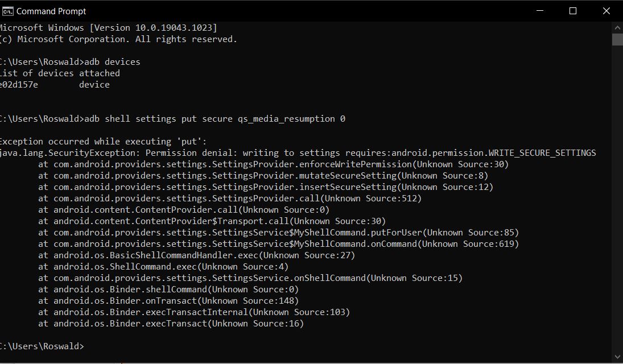Minimize the Command Prompt window
This screenshot has width=623, height=364.
click(x=539, y=11)
